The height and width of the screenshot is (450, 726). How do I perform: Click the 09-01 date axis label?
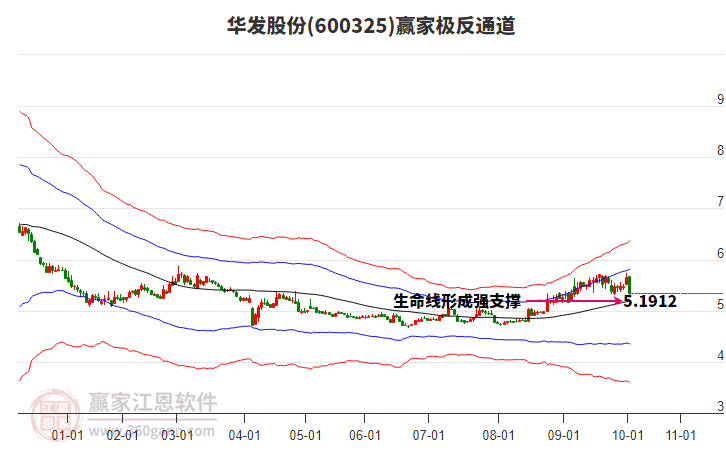point(563,436)
